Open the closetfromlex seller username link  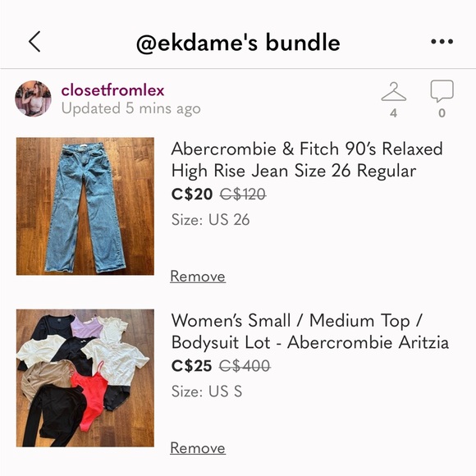[x=112, y=90]
